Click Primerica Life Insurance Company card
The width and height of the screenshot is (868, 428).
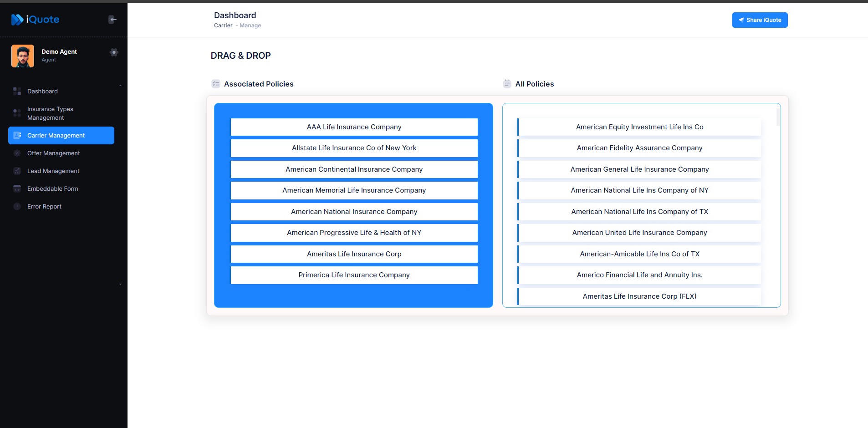[x=354, y=275]
